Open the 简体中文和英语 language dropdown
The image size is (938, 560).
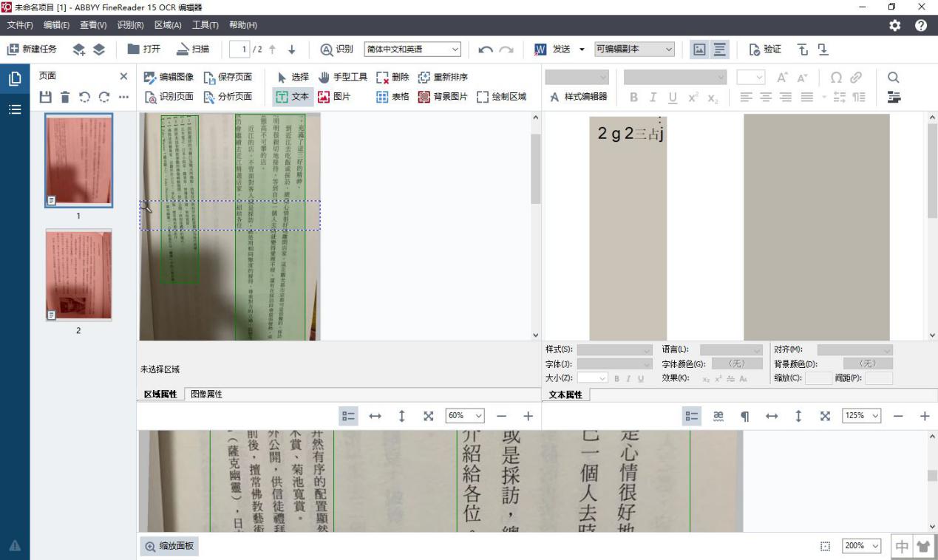pyautogui.click(x=412, y=49)
